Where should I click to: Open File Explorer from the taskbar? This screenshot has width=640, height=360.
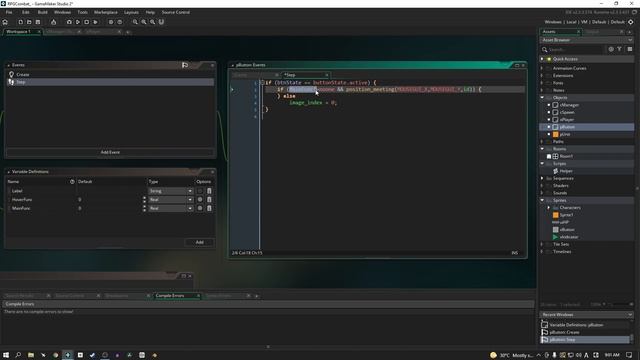point(31,355)
